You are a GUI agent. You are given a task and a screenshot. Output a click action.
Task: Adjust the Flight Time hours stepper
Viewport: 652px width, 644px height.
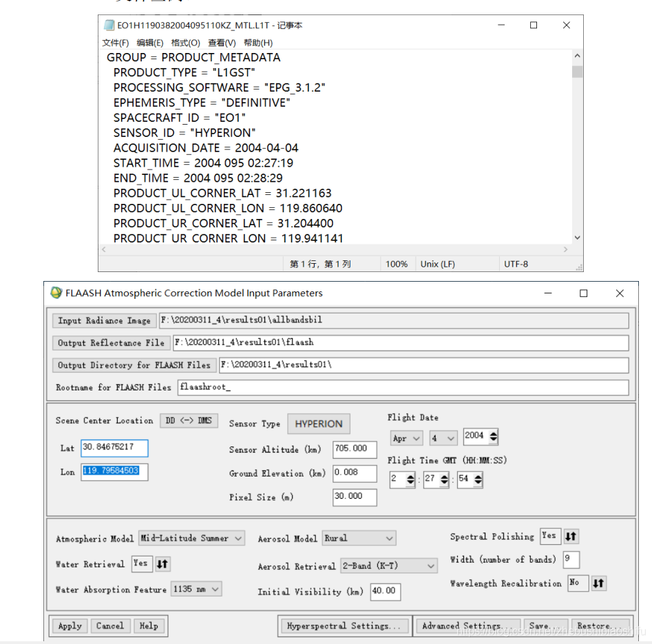coord(410,479)
